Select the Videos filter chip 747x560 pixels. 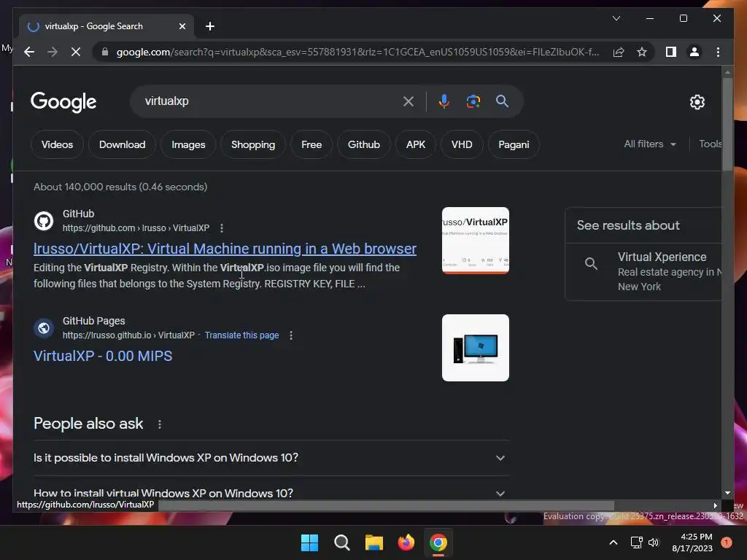tap(57, 144)
